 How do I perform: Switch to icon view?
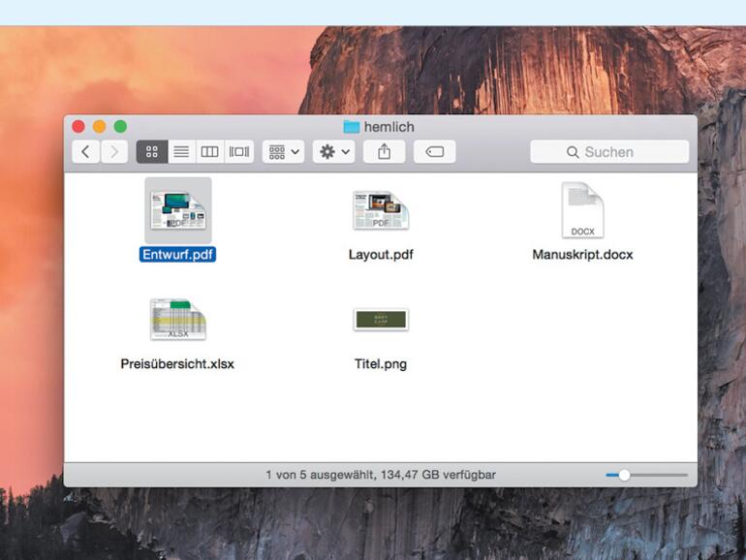click(152, 152)
